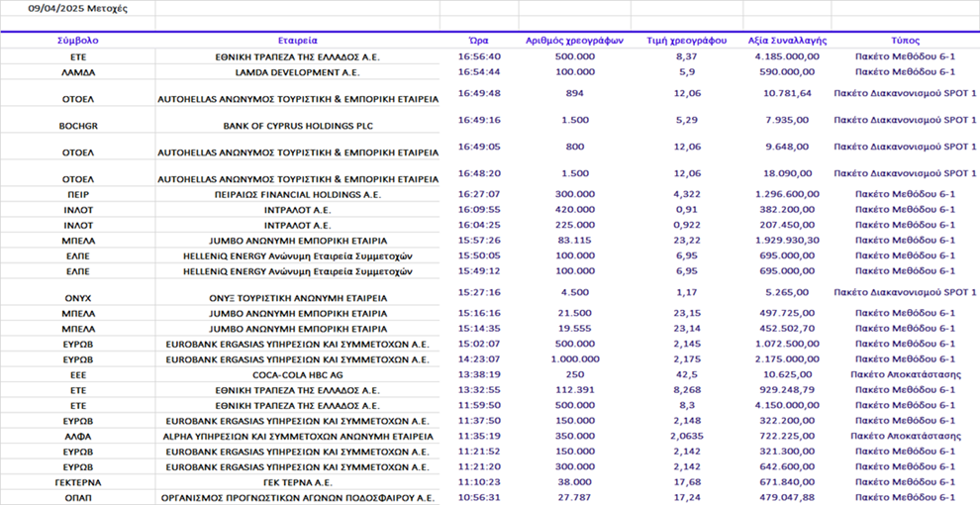Select the time cell 15:50:05
980x505 pixels.
pyautogui.click(x=479, y=255)
